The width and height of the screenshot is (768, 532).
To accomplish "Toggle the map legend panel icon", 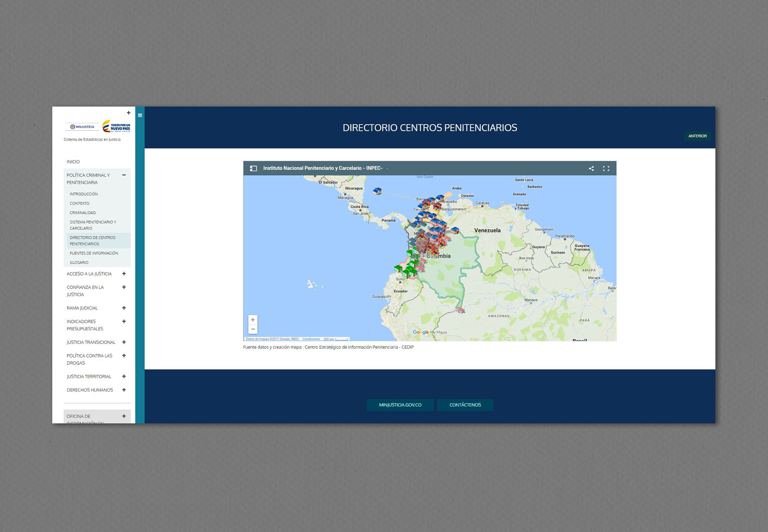I will [x=253, y=168].
